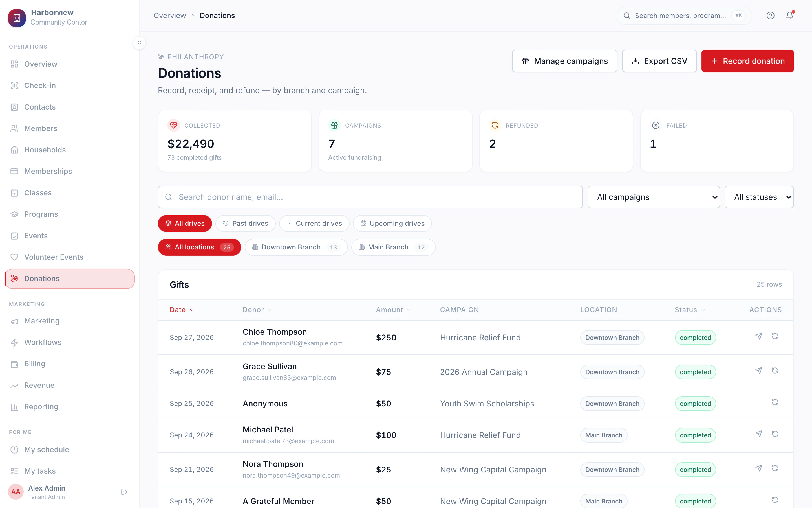Click the AA user avatar
The width and height of the screenshot is (812, 508).
point(16,492)
